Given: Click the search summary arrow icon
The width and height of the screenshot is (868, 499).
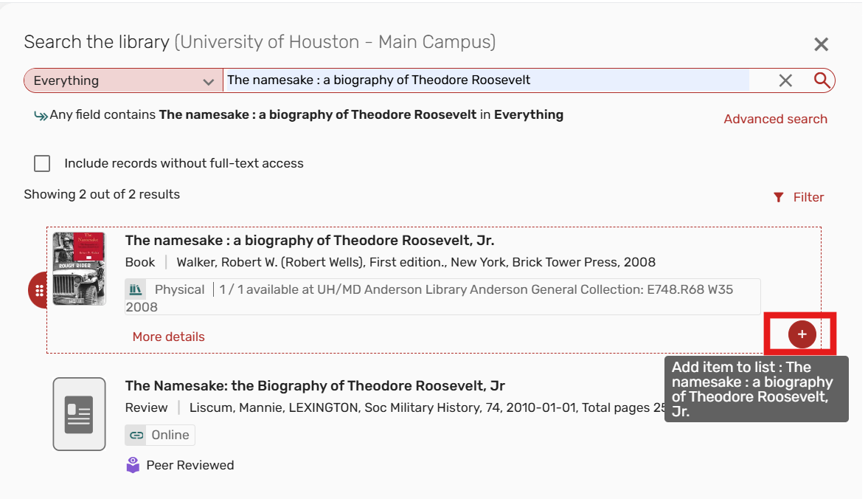Looking at the screenshot, I should click(41, 116).
